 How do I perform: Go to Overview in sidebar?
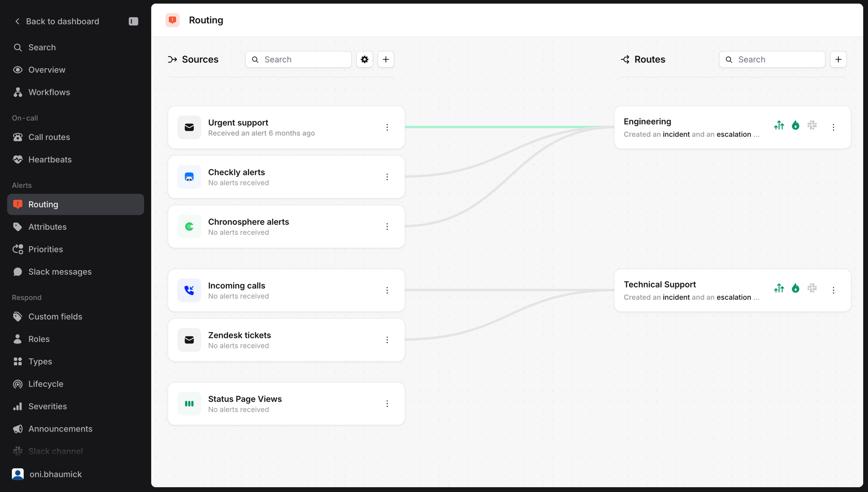point(76,70)
